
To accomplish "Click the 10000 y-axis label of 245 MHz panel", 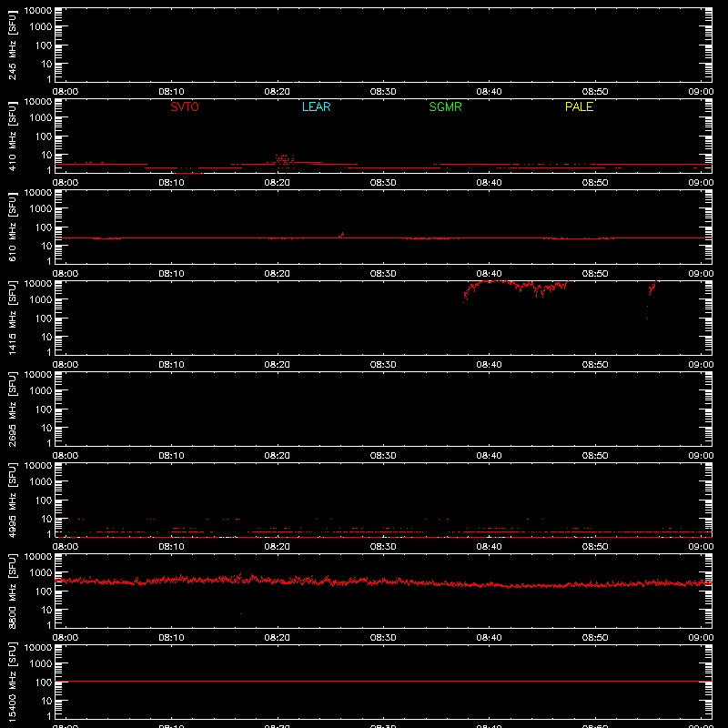I will [x=38, y=11].
